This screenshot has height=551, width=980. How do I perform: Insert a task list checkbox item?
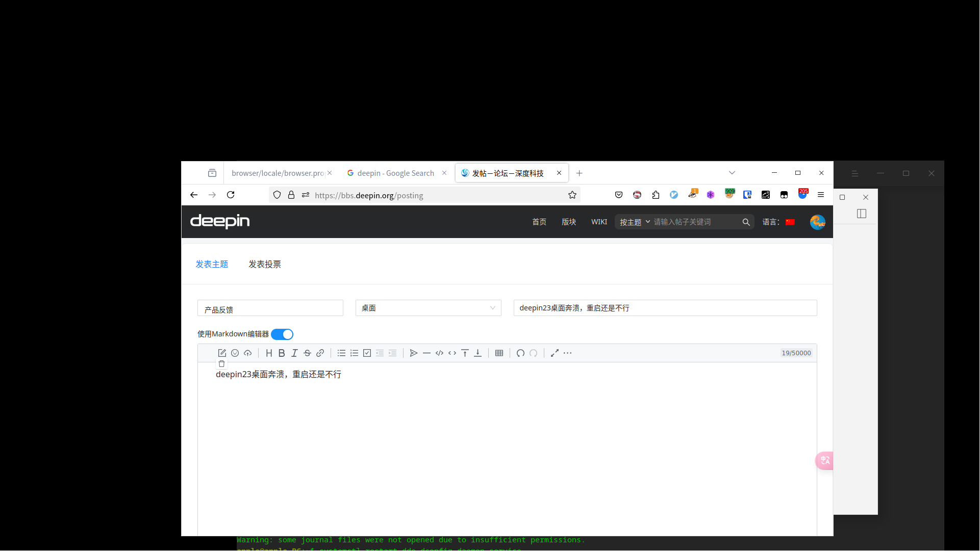pyautogui.click(x=367, y=353)
